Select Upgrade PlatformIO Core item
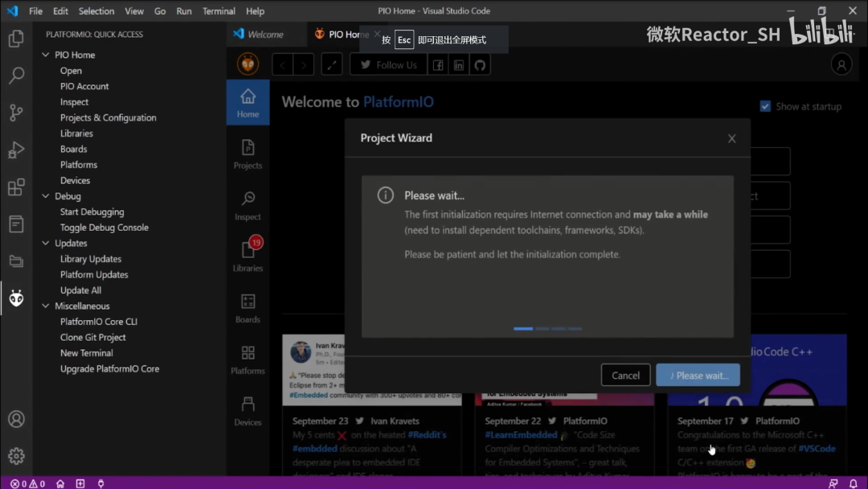The image size is (868, 489). click(110, 369)
